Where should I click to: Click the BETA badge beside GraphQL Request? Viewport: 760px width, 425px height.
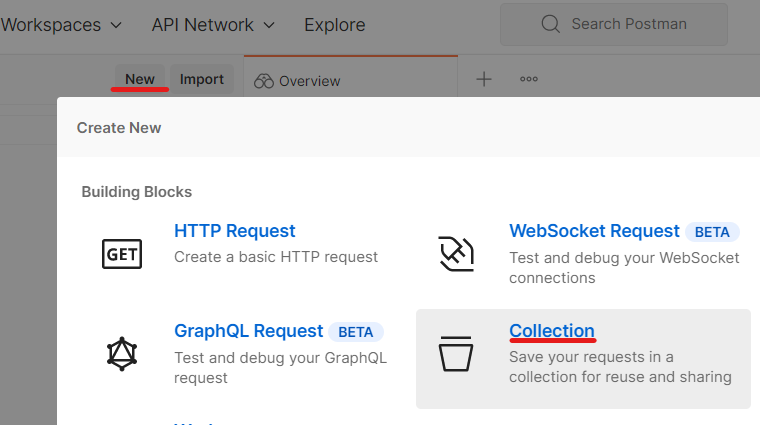(x=356, y=332)
